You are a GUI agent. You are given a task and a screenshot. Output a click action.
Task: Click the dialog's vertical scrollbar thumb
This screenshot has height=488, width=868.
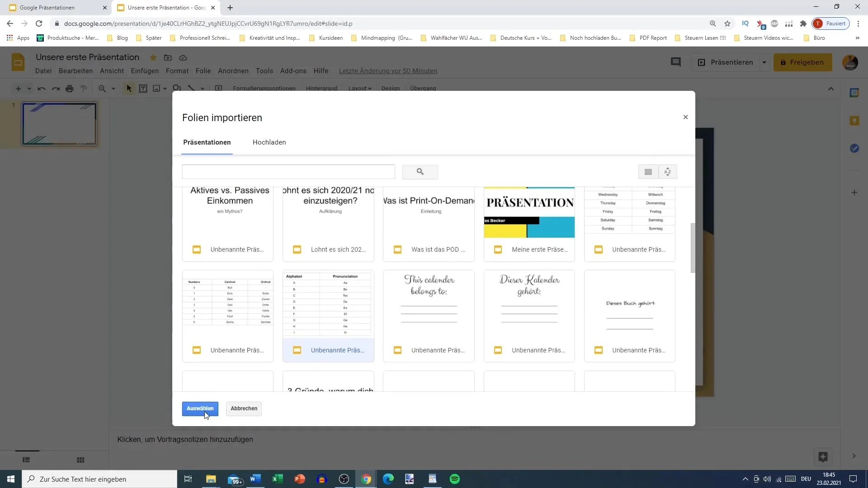tap(693, 248)
